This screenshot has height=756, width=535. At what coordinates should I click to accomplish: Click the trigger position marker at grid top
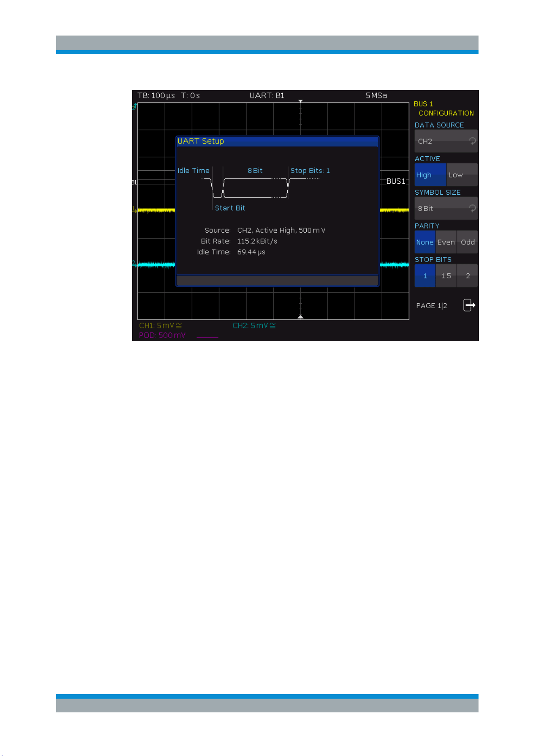coord(301,101)
